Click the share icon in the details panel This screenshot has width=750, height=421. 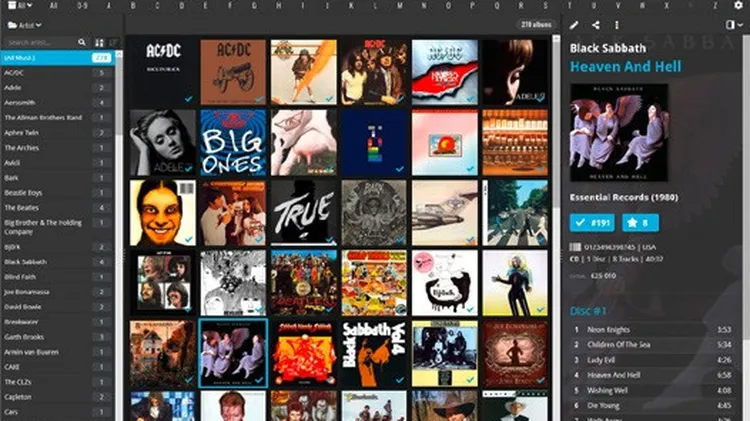point(595,25)
